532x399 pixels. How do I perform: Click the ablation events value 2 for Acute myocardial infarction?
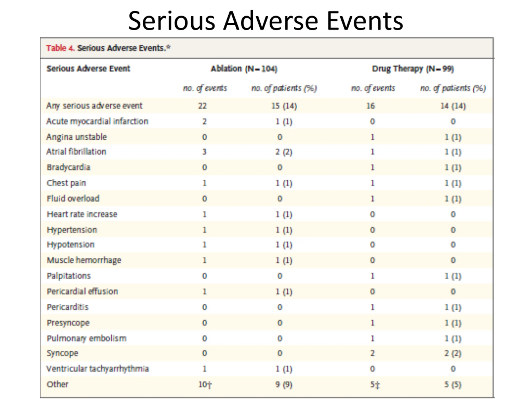click(204, 121)
